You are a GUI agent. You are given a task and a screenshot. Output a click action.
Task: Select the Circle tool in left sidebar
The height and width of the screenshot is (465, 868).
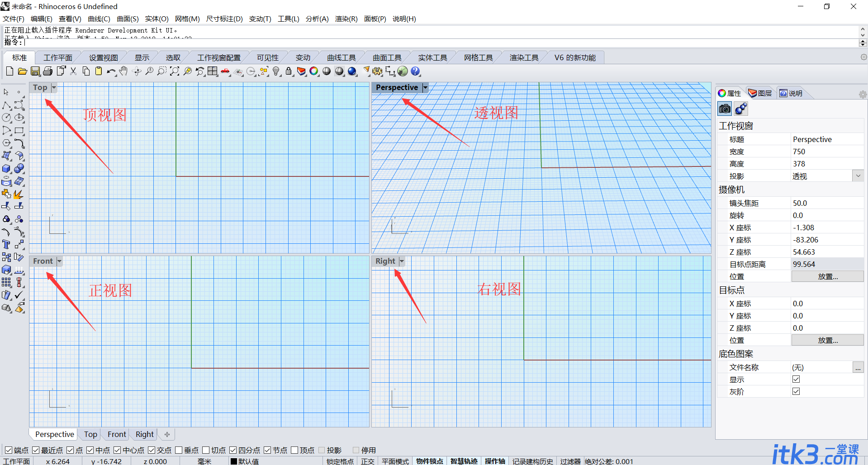click(6, 118)
